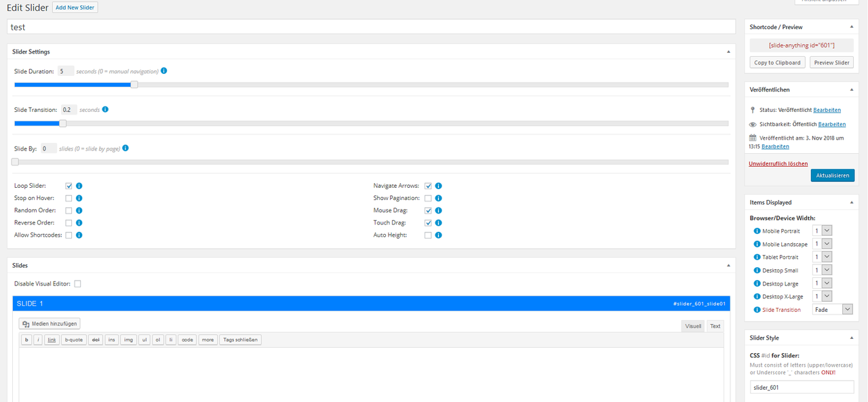
Task: Click Copy to Clipboard button
Action: pyautogui.click(x=778, y=62)
